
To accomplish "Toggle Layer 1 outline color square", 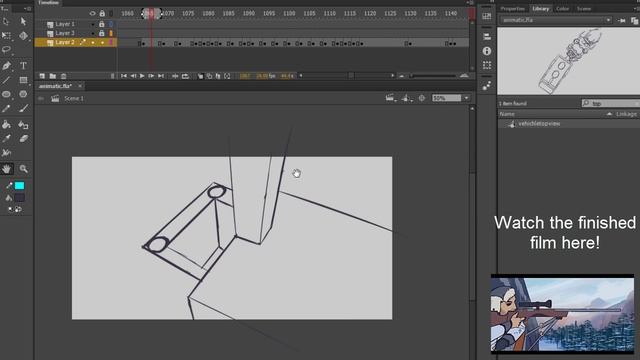I will click(x=111, y=24).
